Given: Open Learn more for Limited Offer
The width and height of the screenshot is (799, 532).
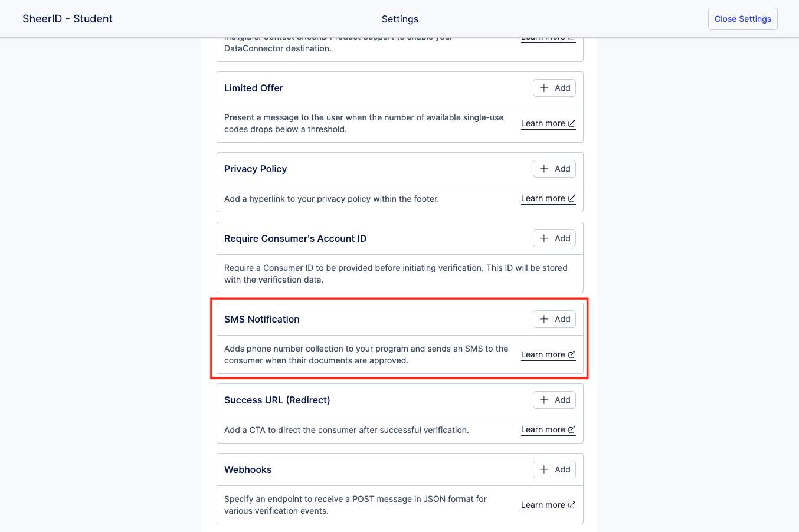Looking at the screenshot, I should (543, 123).
